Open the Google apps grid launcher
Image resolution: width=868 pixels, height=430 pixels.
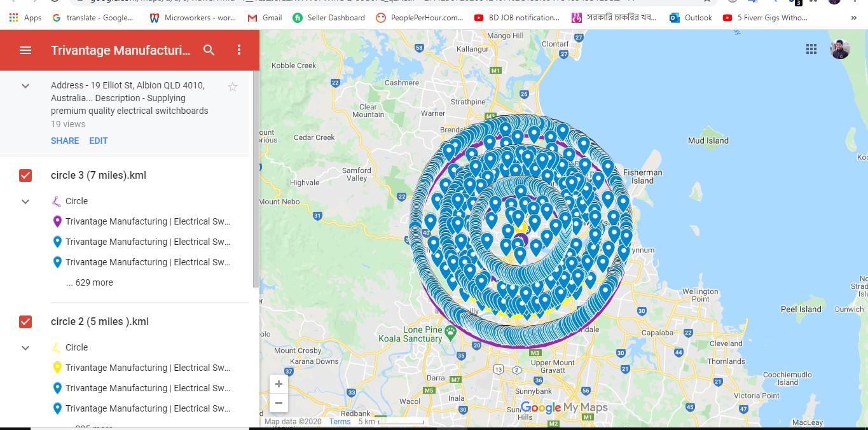(x=811, y=49)
